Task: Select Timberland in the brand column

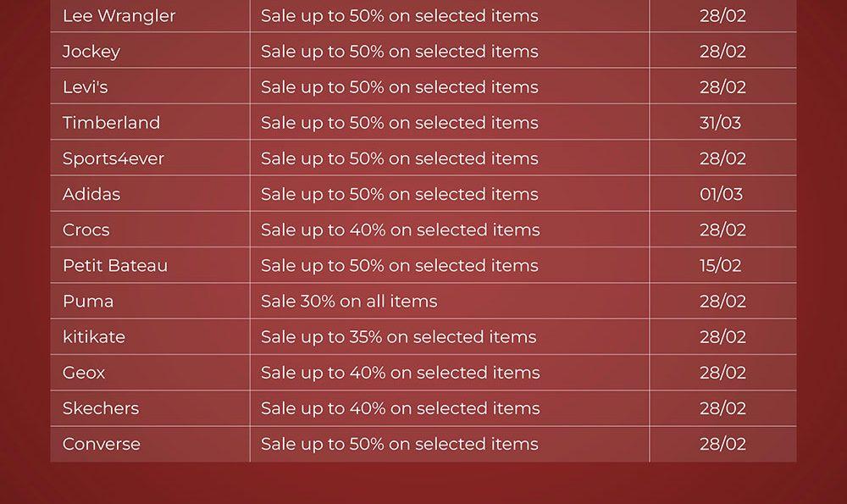Action: (x=111, y=123)
